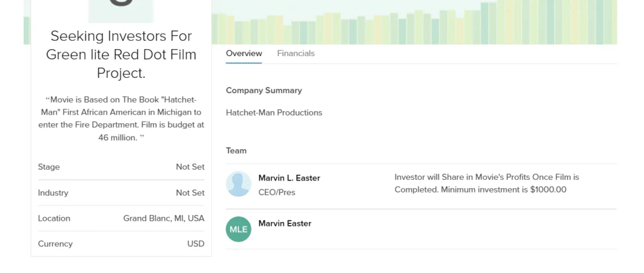Click the CEO/Pres role label
644x273 pixels.
pyautogui.click(x=277, y=192)
